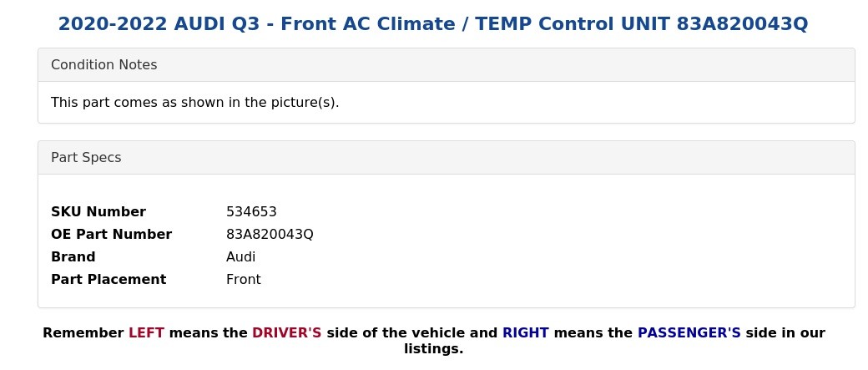Select the OE Part Number label
The width and height of the screenshot is (868, 370).
(111, 235)
